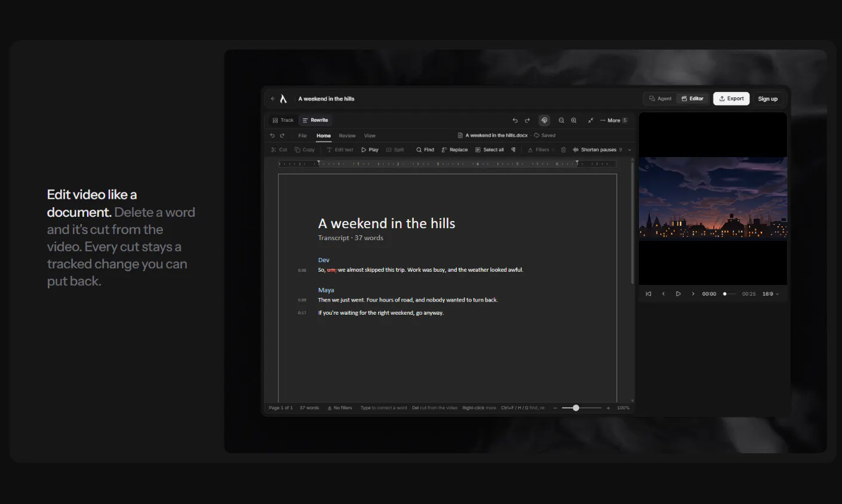
Task: Click the app logo in the title bar
Action: (x=284, y=99)
